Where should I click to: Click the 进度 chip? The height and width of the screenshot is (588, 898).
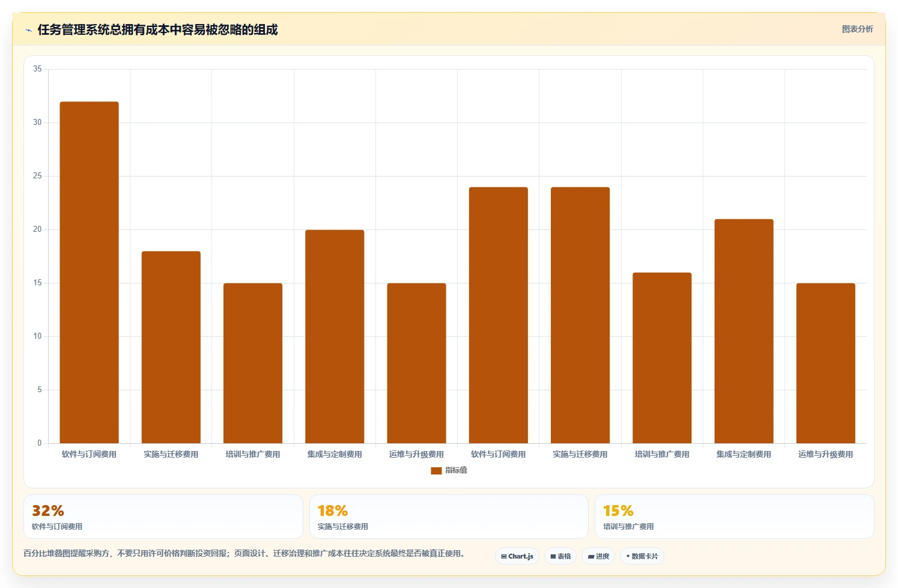pos(598,556)
